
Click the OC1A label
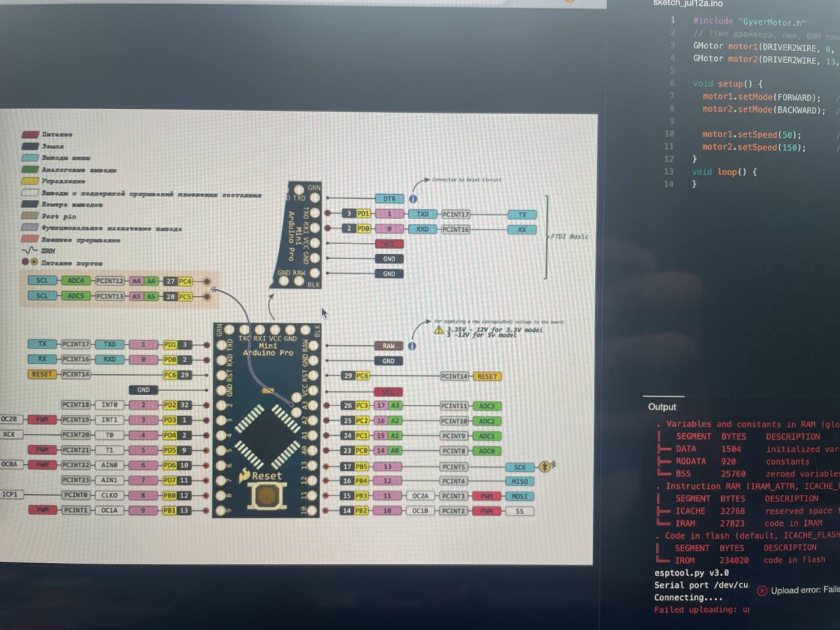pos(110,510)
